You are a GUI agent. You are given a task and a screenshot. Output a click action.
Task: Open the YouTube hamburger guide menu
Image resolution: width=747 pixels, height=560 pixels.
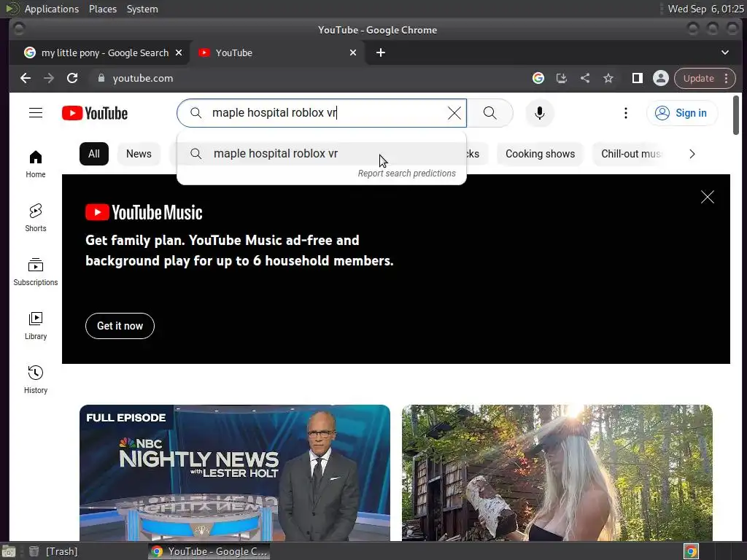(x=36, y=113)
